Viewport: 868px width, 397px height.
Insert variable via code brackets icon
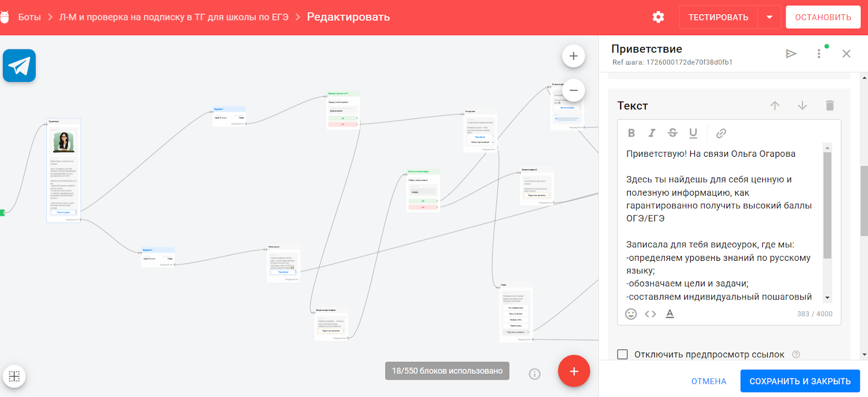tap(650, 314)
